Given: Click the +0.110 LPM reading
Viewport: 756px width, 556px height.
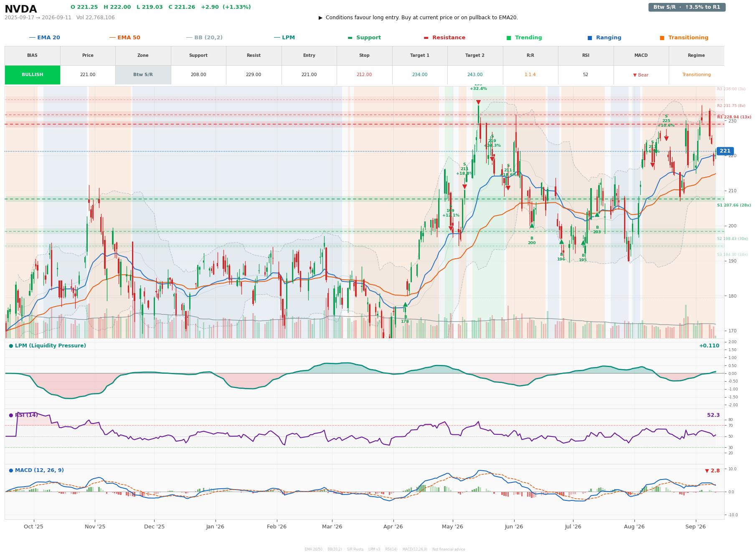Looking at the screenshot, I should point(709,346).
